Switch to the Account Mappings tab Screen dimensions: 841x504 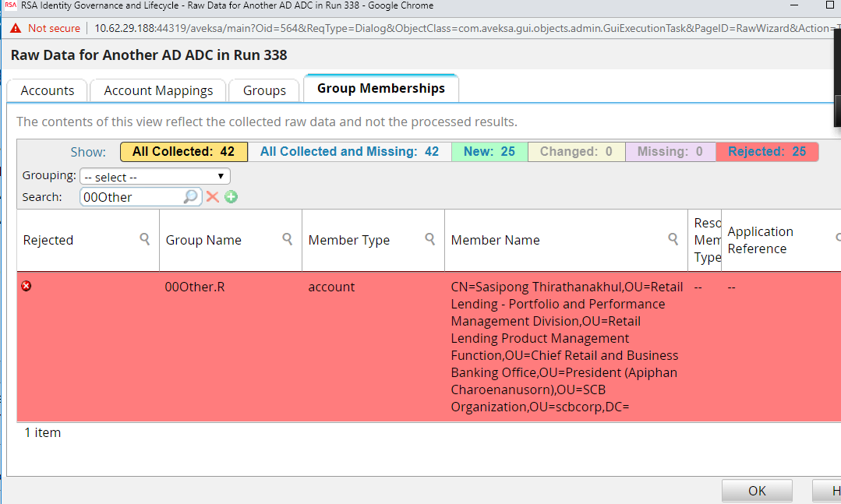point(158,90)
